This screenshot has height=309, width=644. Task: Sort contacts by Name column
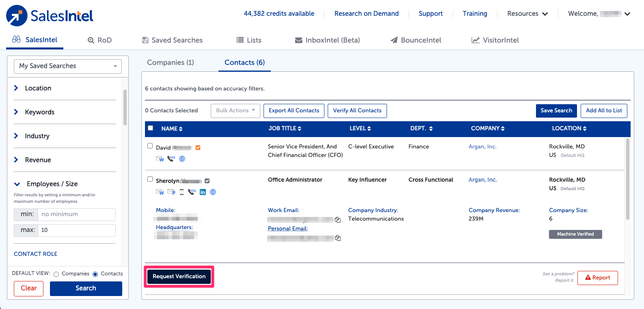coord(172,129)
